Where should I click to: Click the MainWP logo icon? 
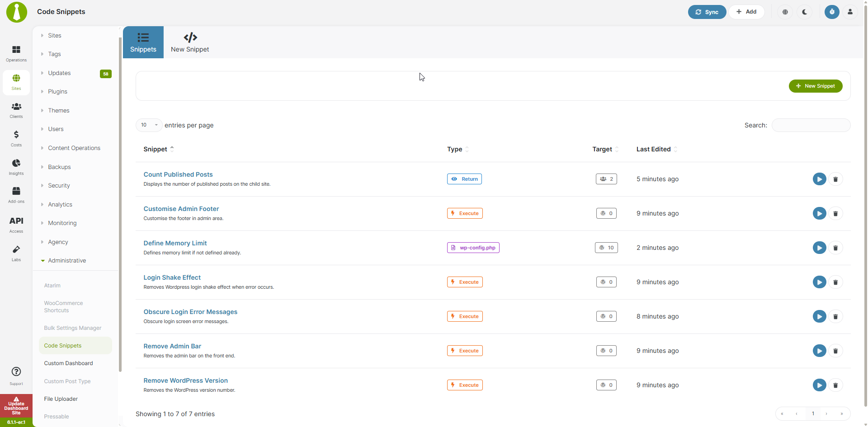point(17,12)
